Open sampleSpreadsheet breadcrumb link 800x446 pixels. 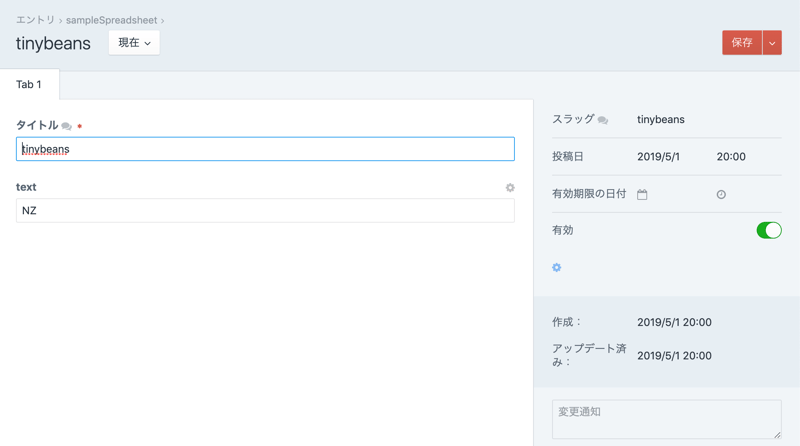click(x=111, y=20)
